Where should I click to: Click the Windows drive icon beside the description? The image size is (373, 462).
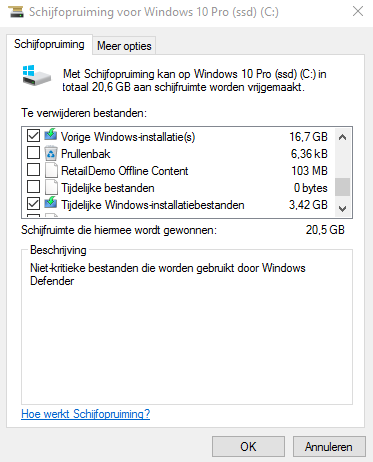(x=36, y=76)
